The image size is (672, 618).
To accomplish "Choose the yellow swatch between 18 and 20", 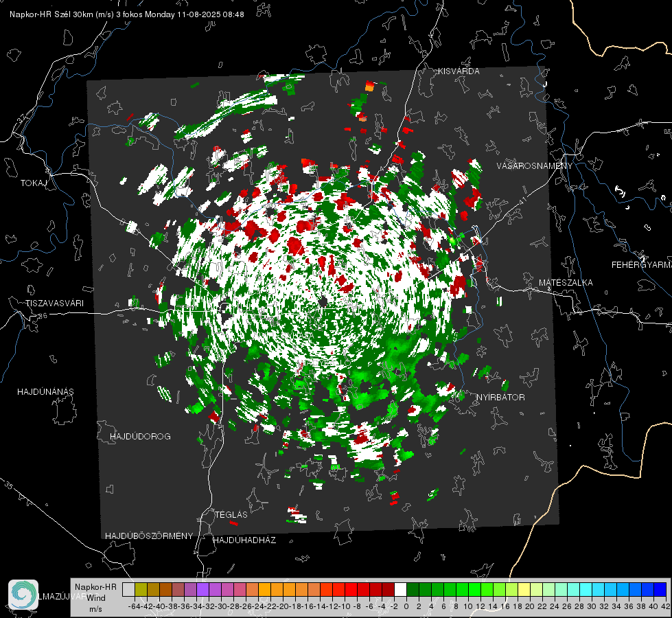I will coord(524,589).
